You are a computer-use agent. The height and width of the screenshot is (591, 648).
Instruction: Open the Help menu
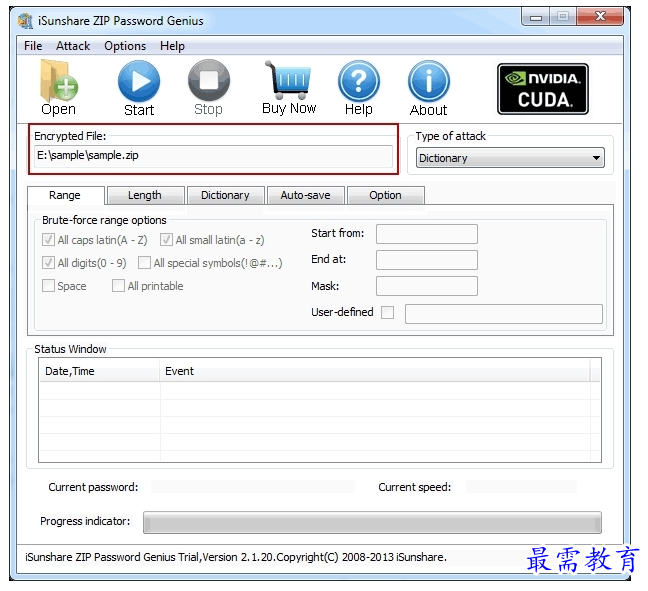pyautogui.click(x=172, y=46)
